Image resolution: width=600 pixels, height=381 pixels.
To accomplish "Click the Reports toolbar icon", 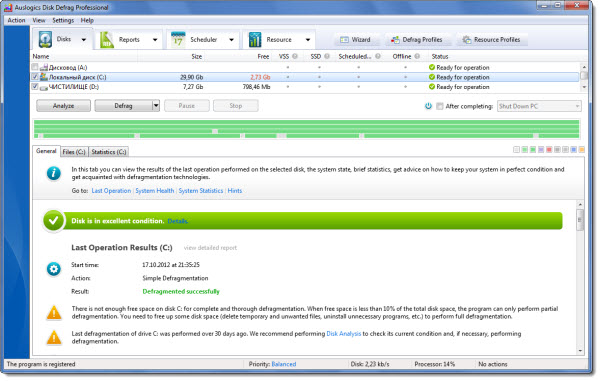I will (x=107, y=39).
